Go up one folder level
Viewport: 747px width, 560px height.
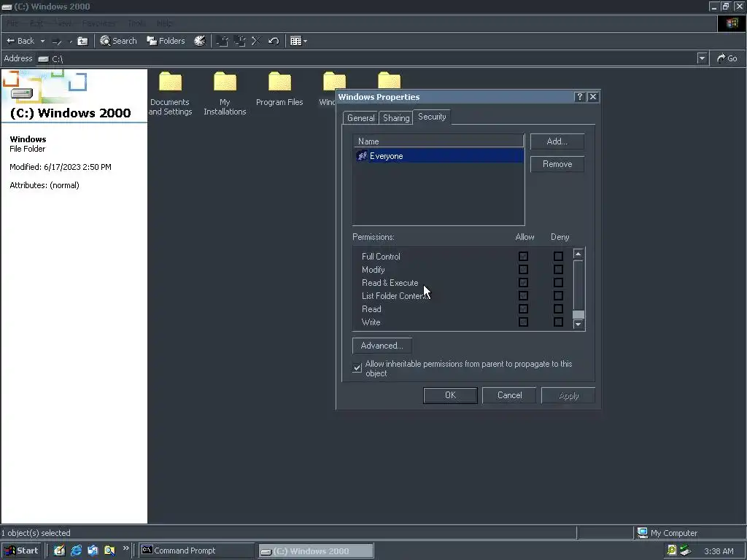[x=83, y=42]
